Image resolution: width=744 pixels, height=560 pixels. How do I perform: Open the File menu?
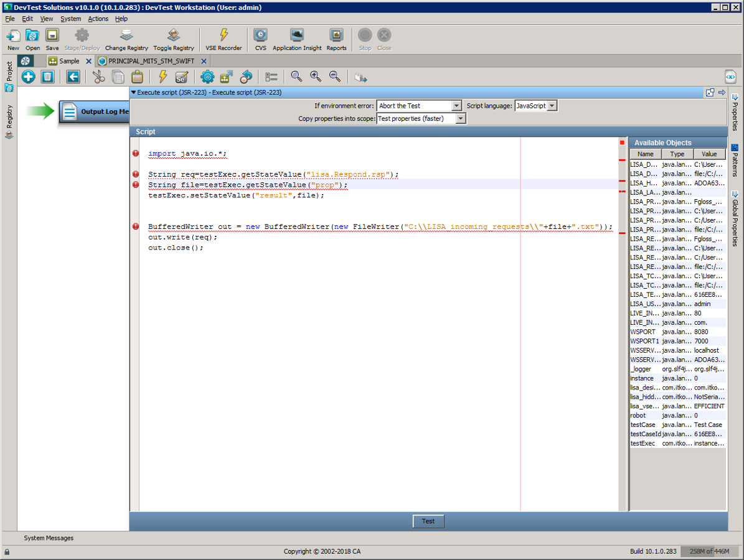pyautogui.click(x=10, y=19)
